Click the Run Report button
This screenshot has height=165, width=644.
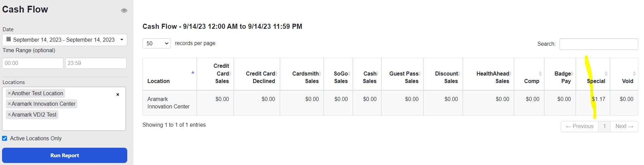click(64, 156)
